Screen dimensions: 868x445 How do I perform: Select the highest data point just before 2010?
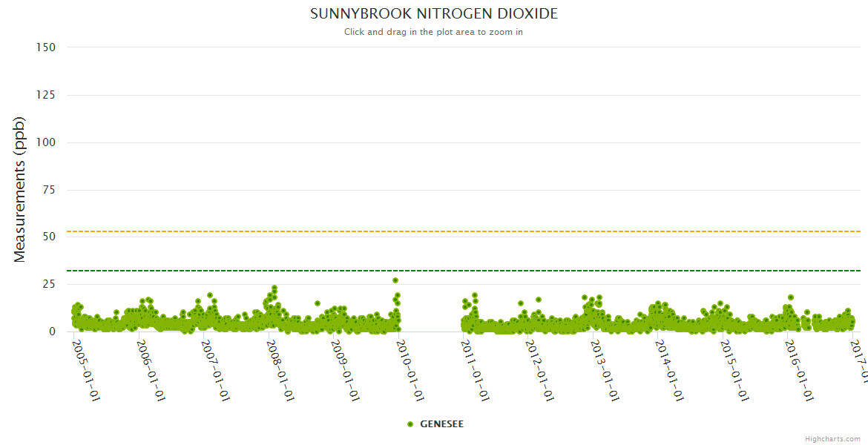395,280
